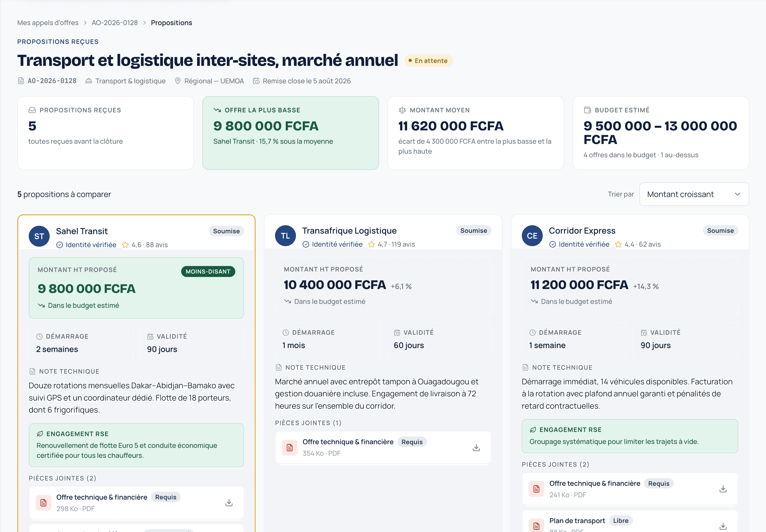766x532 pixels.
Task: Click the '4,7 · 119 avis' rating text
Action: [396, 244]
